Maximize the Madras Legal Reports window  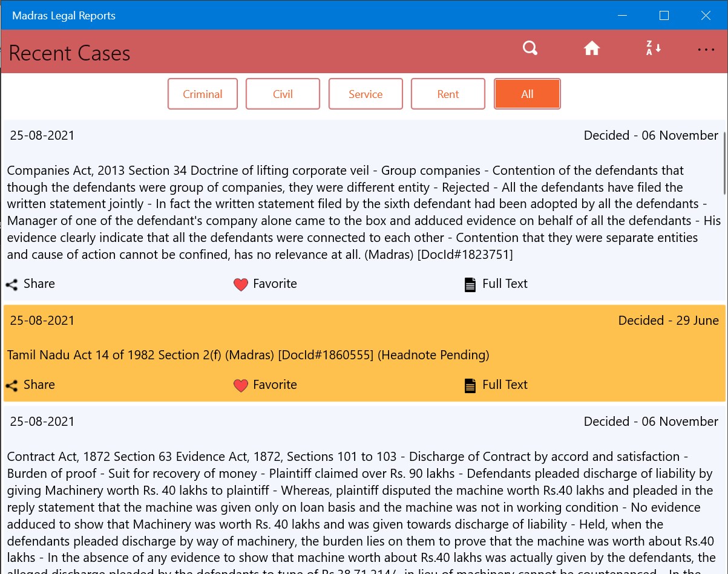(664, 16)
